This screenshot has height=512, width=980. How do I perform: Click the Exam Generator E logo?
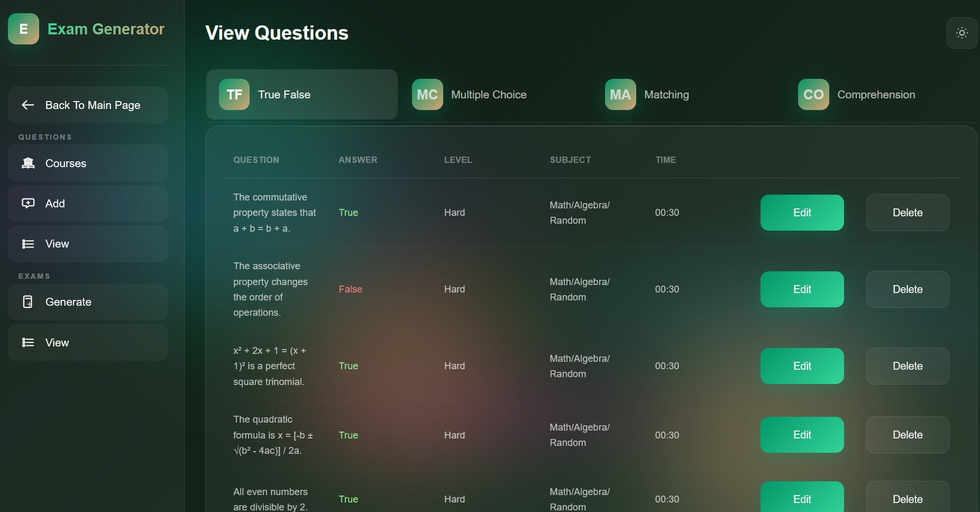[23, 29]
